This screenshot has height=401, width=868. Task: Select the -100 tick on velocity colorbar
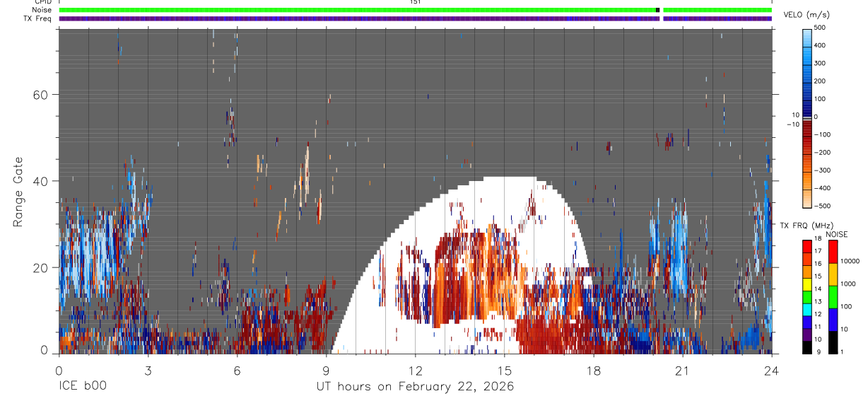tap(823, 134)
